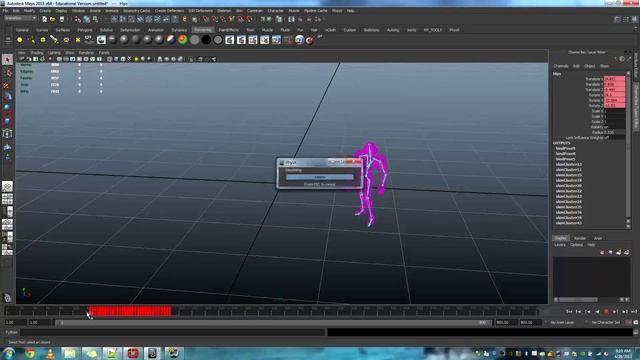Click the Rotate Z channel label
The image size is (640, 360).
coord(595,105)
